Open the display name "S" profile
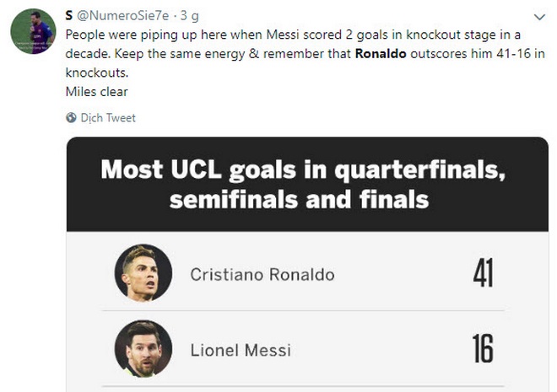This screenshot has height=392, width=557. (x=68, y=16)
